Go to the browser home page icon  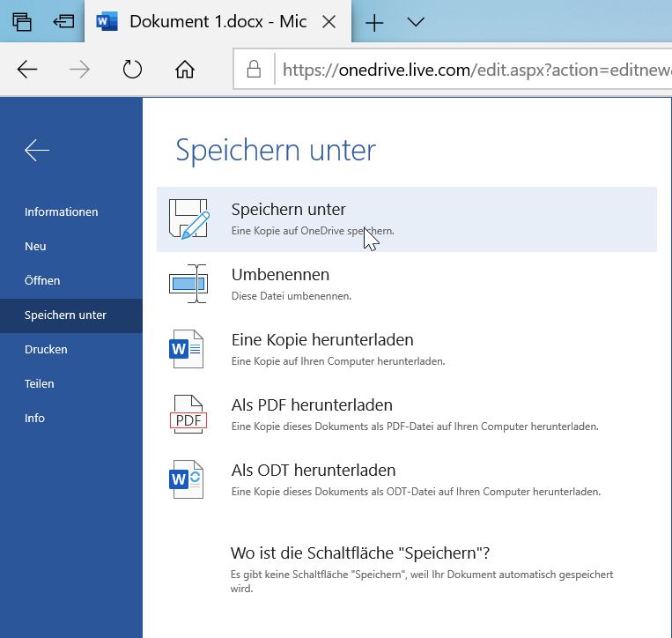(x=184, y=69)
